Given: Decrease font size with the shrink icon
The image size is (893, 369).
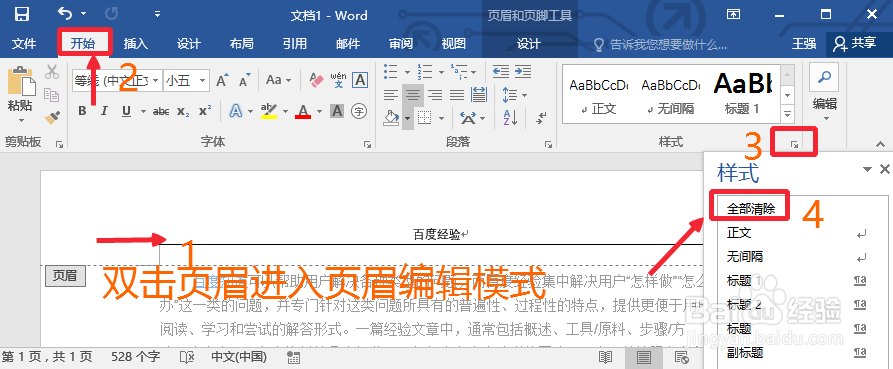Looking at the screenshot, I should pyautogui.click(x=244, y=80).
